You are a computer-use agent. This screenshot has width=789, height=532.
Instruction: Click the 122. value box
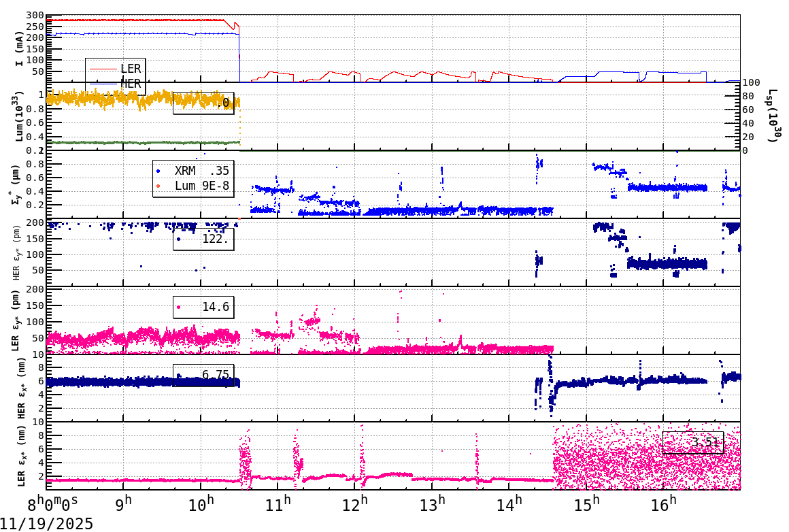[x=203, y=239]
